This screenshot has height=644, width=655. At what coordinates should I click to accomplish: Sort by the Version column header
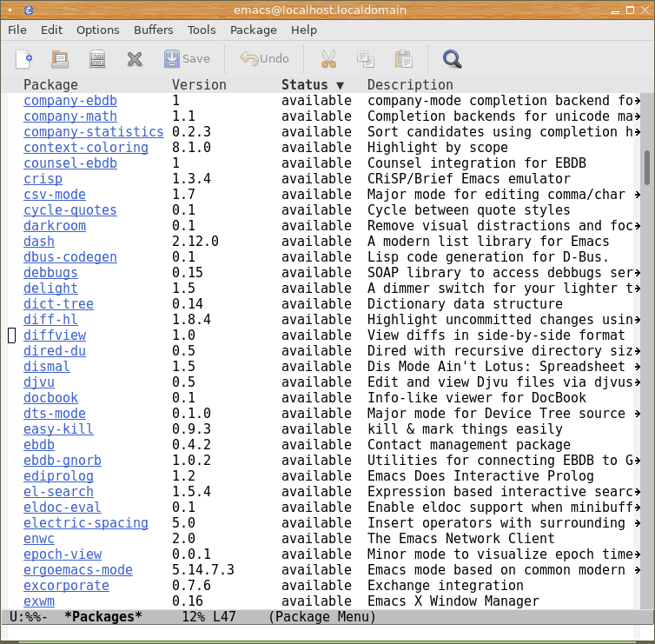click(x=199, y=85)
